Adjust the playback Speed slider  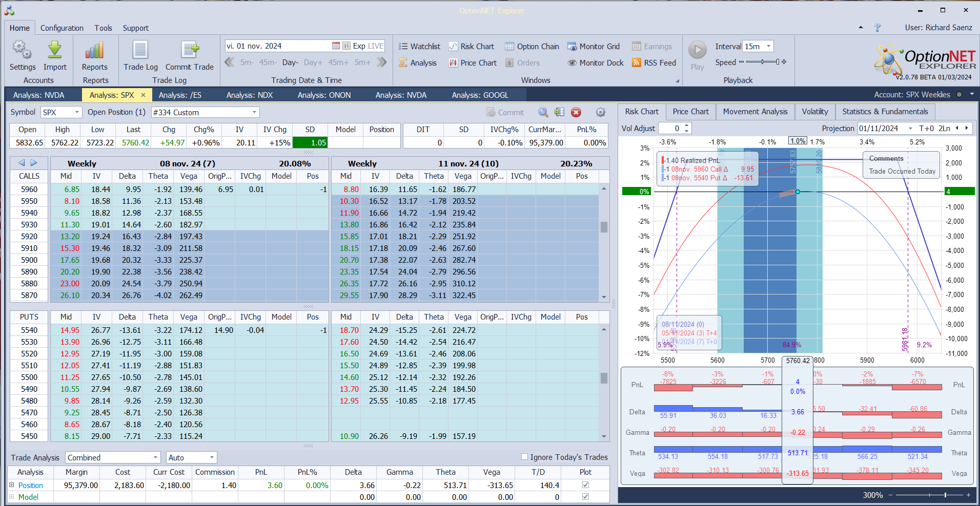click(763, 62)
